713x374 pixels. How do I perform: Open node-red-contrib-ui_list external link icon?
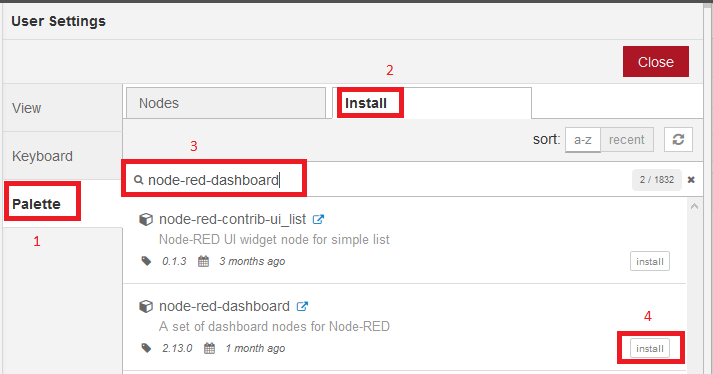coord(318,219)
